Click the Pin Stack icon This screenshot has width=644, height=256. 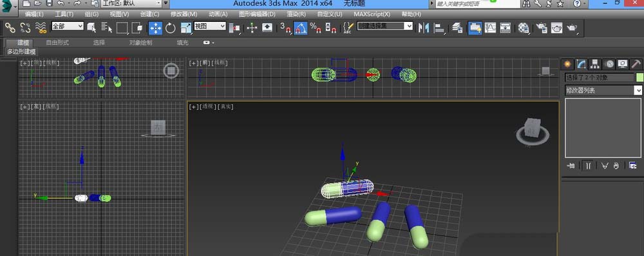(x=570, y=166)
